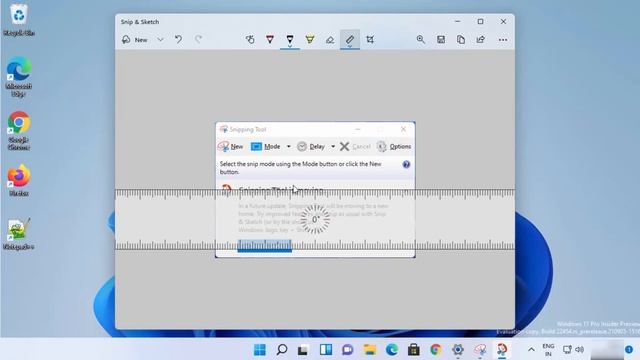The image size is (640, 360).
Task: Toggle the Ruler tool in the toolbar
Action: (x=350, y=40)
